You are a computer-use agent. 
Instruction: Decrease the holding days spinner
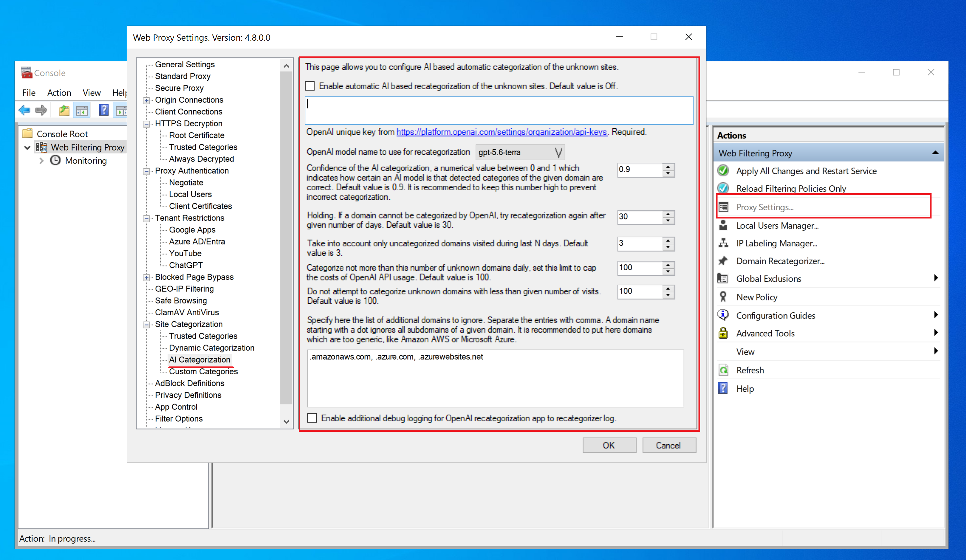click(x=668, y=220)
